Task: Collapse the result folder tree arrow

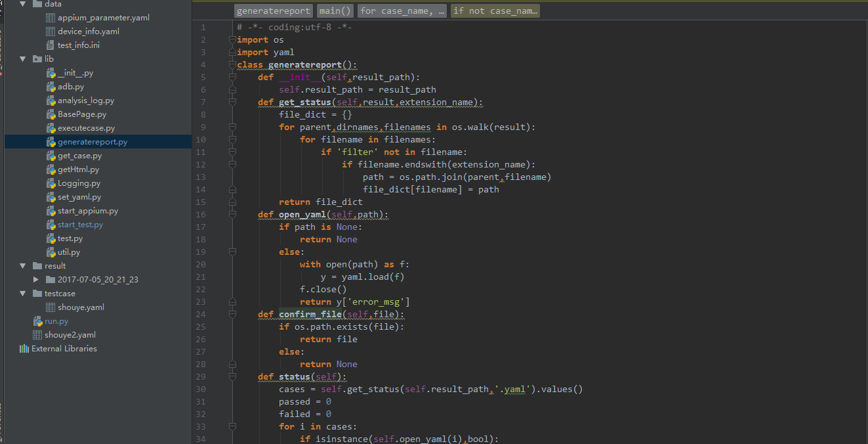Action: [23, 266]
